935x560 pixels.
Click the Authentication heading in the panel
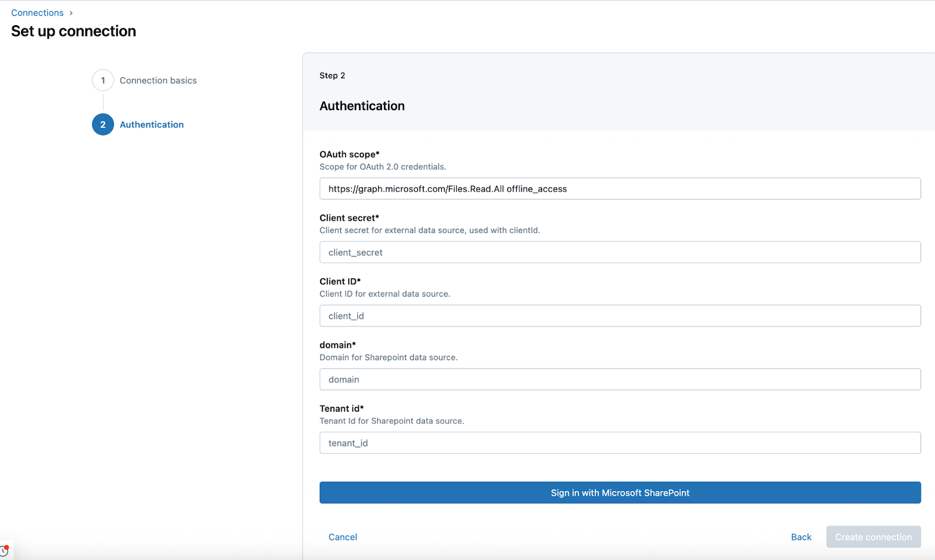[362, 106]
